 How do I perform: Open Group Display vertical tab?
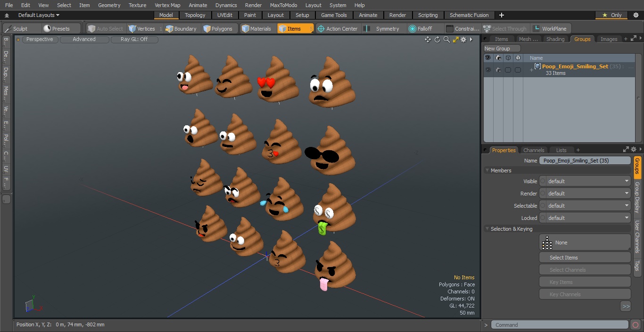tap(637, 197)
